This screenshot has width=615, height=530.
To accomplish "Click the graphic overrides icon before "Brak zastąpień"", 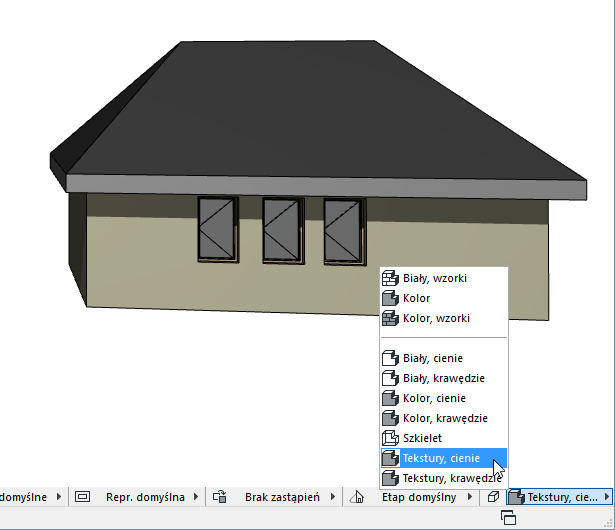I will tap(220, 497).
